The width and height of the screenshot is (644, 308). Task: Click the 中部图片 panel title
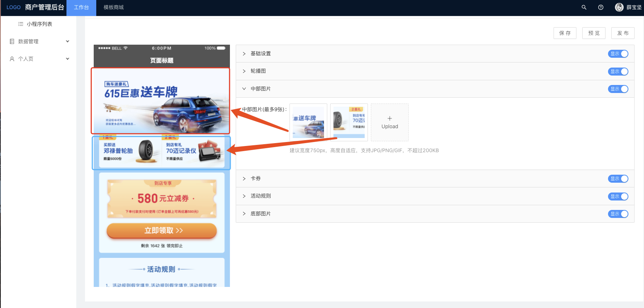click(260, 89)
